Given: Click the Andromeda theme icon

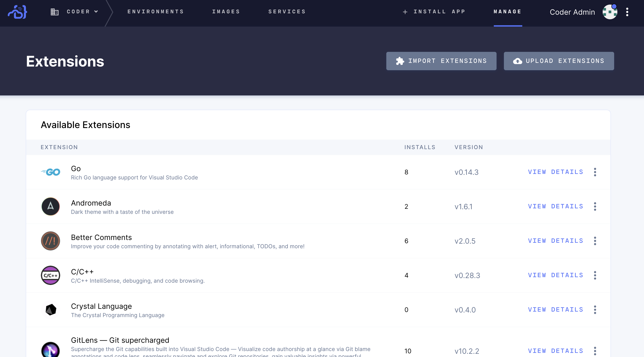Looking at the screenshot, I should [x=51, y=206].
